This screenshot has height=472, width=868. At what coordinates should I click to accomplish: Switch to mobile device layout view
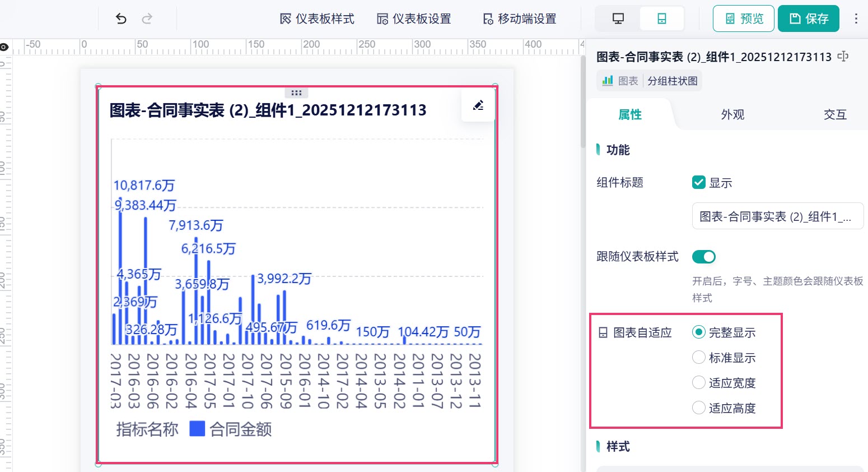coord(662,18)
